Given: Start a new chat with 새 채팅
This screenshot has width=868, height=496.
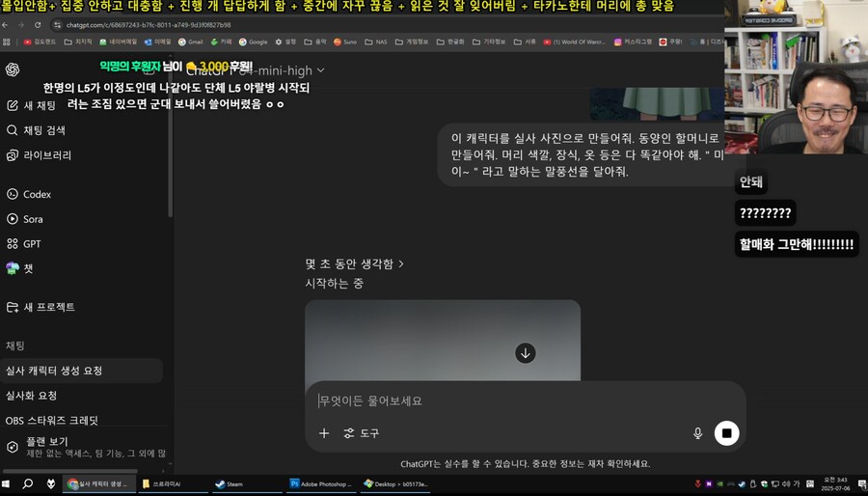Looking at the screenshot, I should coord(31,105).
